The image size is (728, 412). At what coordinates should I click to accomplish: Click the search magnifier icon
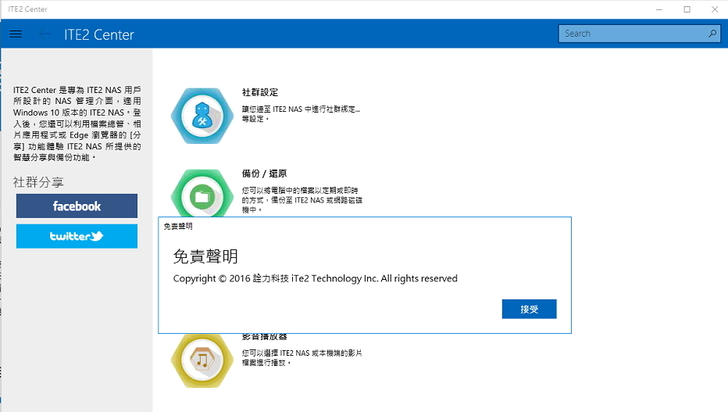[712, 33]
